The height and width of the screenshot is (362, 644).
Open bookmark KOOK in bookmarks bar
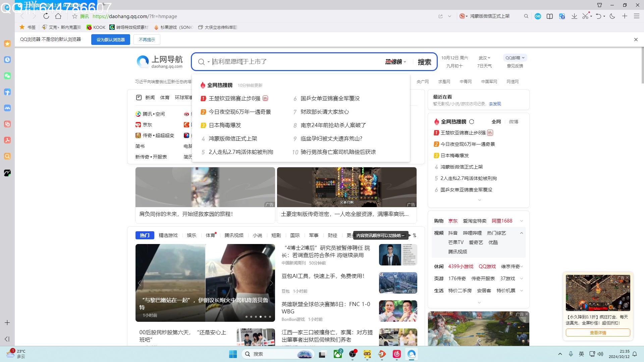(x=96, y=27)
